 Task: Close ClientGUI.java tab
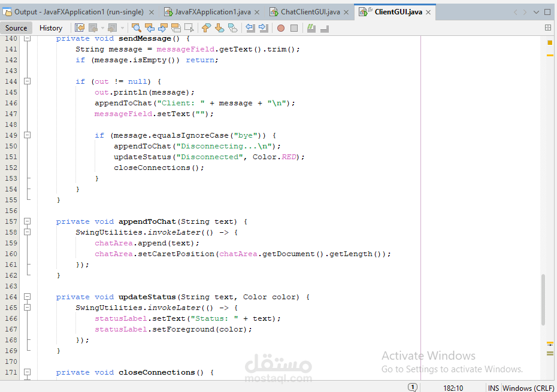pyautogui.click(x=428, y=13)
